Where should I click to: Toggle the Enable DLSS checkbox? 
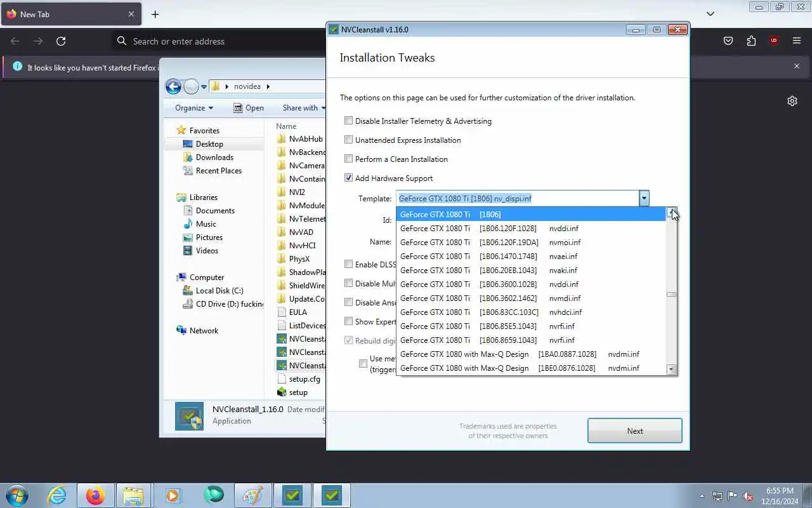pyautogui.click(x=348, y=264)
